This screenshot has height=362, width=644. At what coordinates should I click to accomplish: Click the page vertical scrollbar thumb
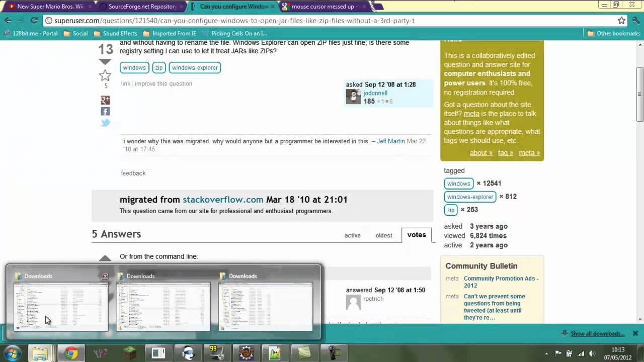(640, 94)
